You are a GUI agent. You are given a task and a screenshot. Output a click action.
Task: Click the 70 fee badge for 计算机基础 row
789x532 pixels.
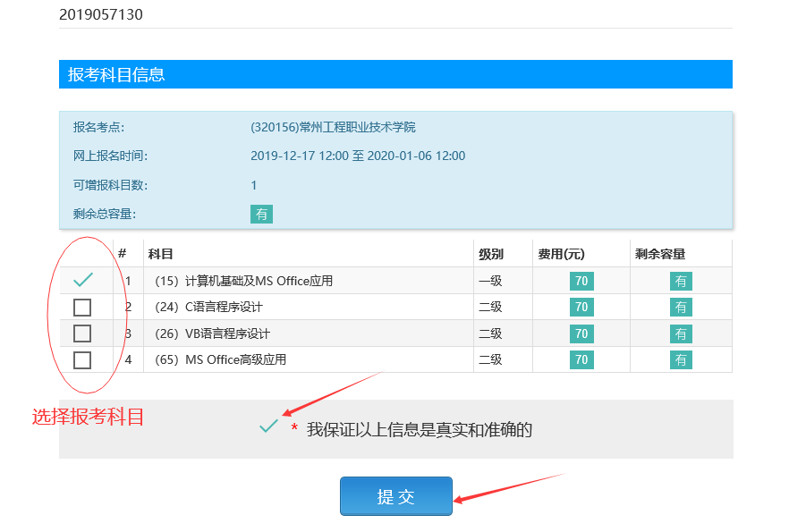coord(581,281)
